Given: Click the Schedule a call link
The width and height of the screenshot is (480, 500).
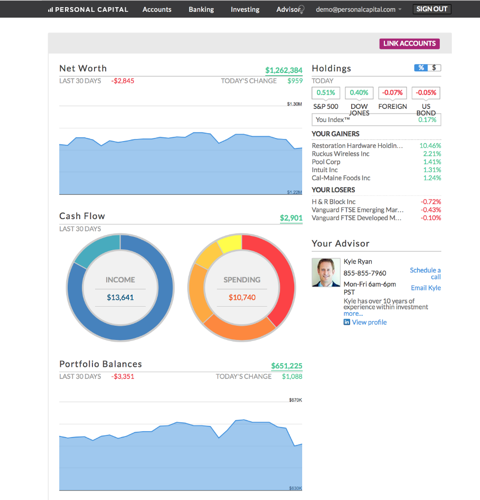Looking at the screenshot, I should [x=425, y=273].
